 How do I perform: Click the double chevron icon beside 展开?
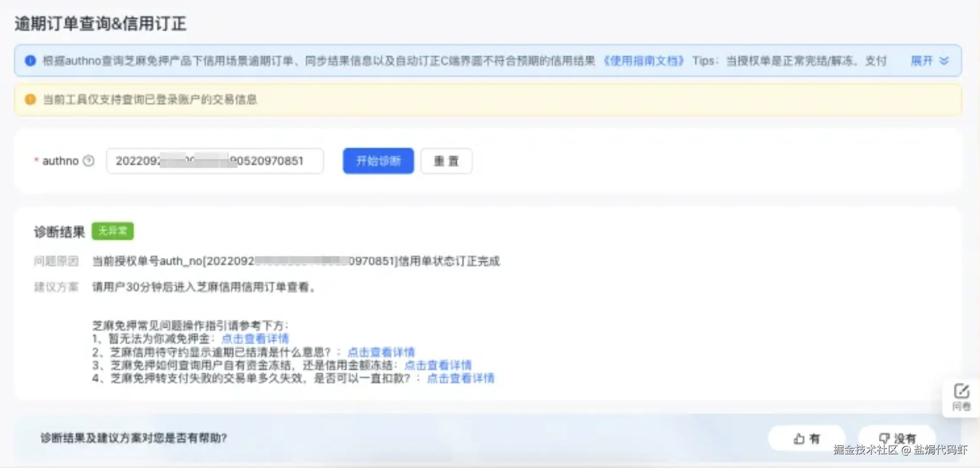pos(944,61)
